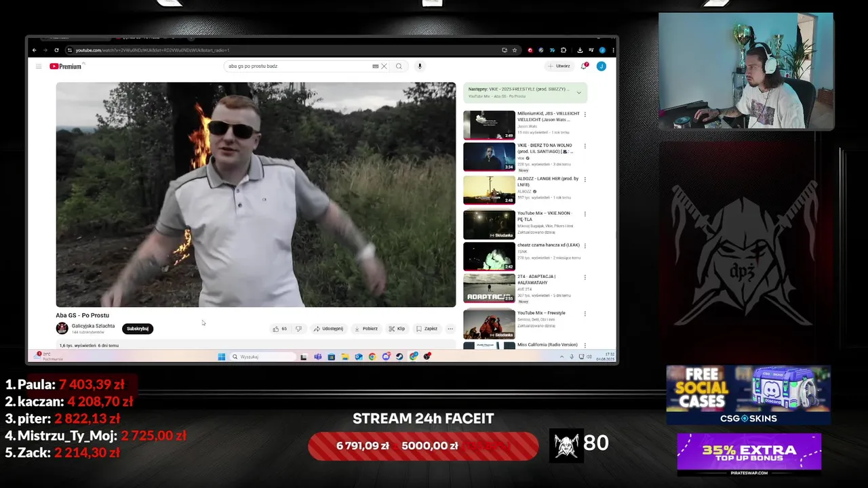Viewport: 868px width, 488px height.
Task: Click video title Aba GS - Po Prostu
Action: (x=82, y=315)
